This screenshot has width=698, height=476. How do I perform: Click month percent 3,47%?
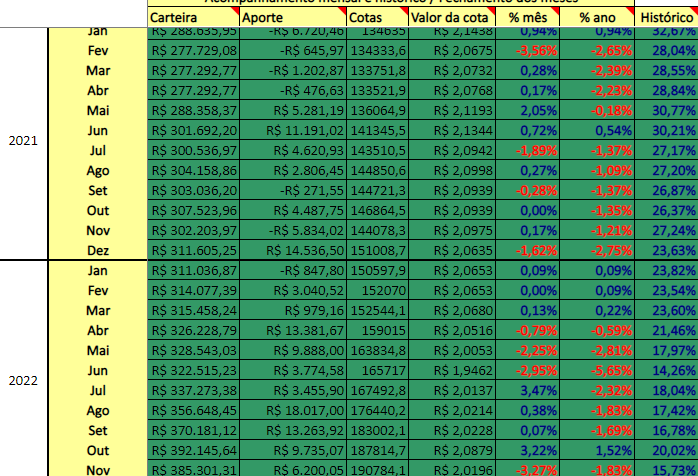pos(528,391)
